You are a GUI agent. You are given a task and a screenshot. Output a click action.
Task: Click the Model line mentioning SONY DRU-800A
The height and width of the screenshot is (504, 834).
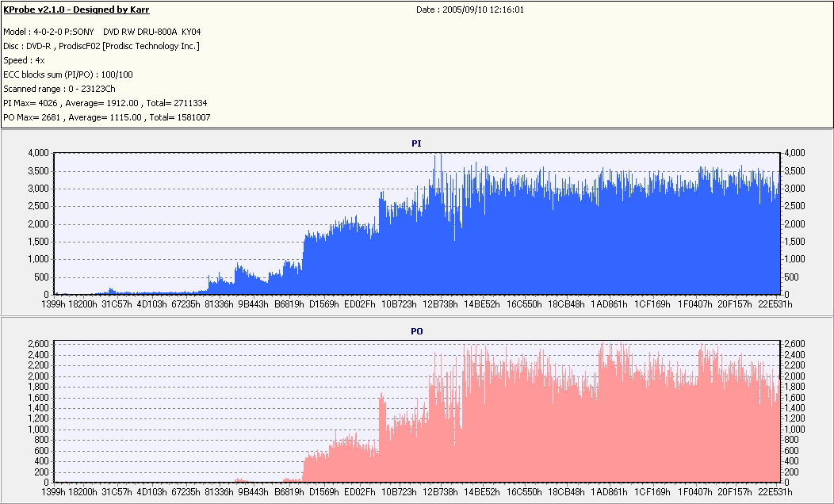[x=102, y=32]
